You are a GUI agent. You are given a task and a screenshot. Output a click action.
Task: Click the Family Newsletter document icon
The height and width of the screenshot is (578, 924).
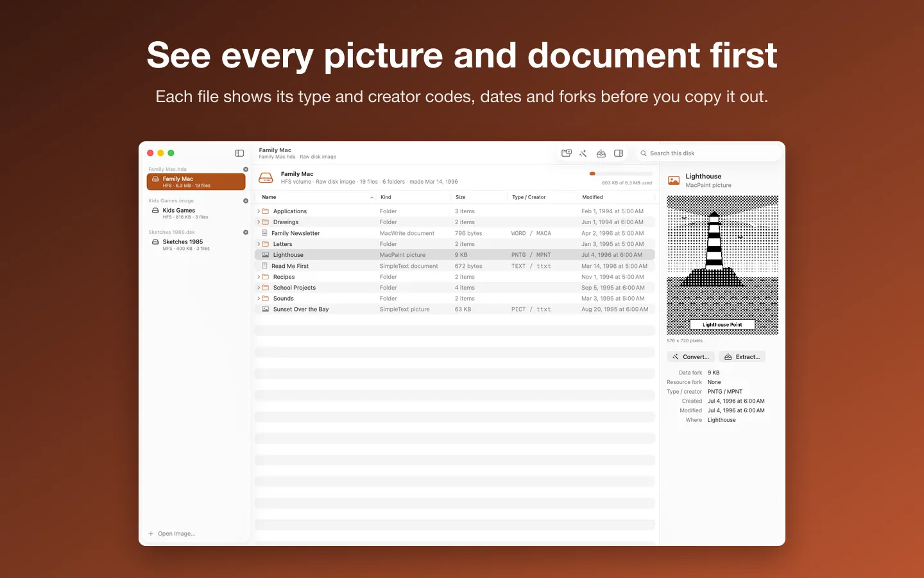click(x=265, y=233)
